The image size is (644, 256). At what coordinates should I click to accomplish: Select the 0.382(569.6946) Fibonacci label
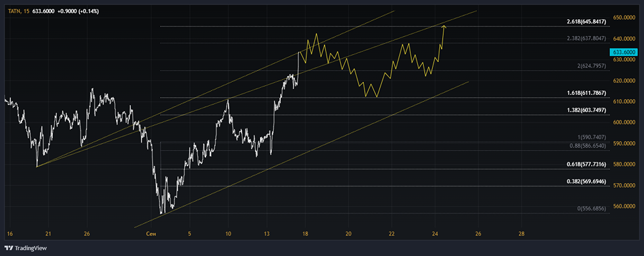coord(587,181)
